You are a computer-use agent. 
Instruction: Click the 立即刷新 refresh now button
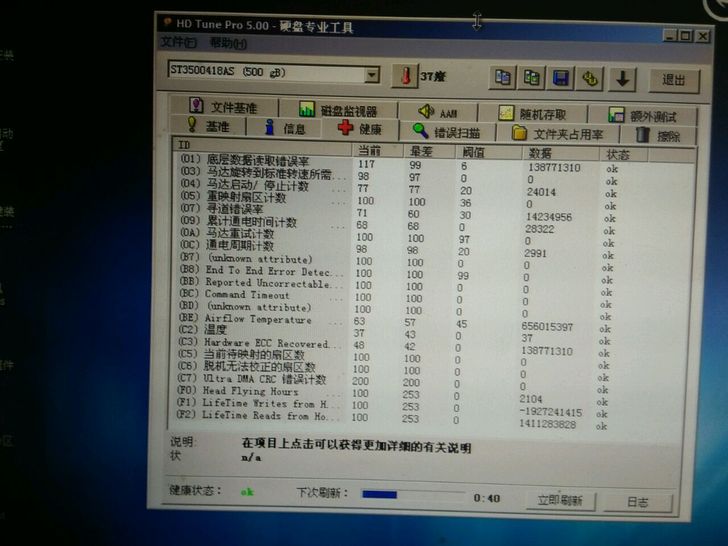coord(560,500)
